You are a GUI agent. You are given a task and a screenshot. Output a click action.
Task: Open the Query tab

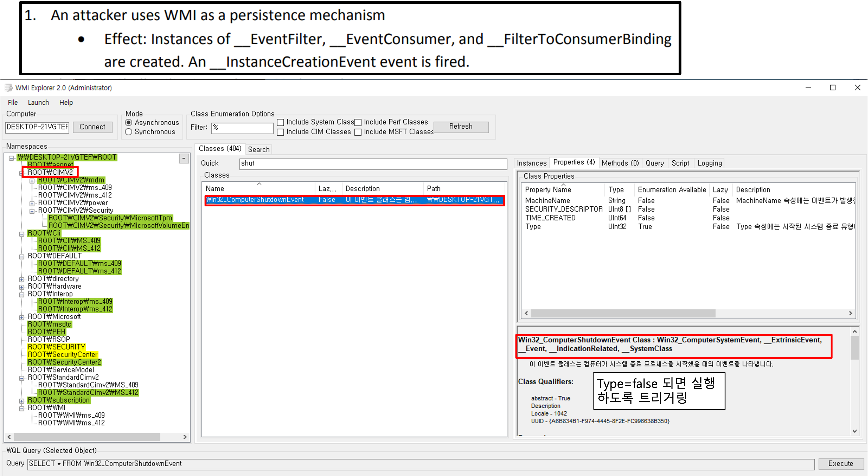point(654,163)
